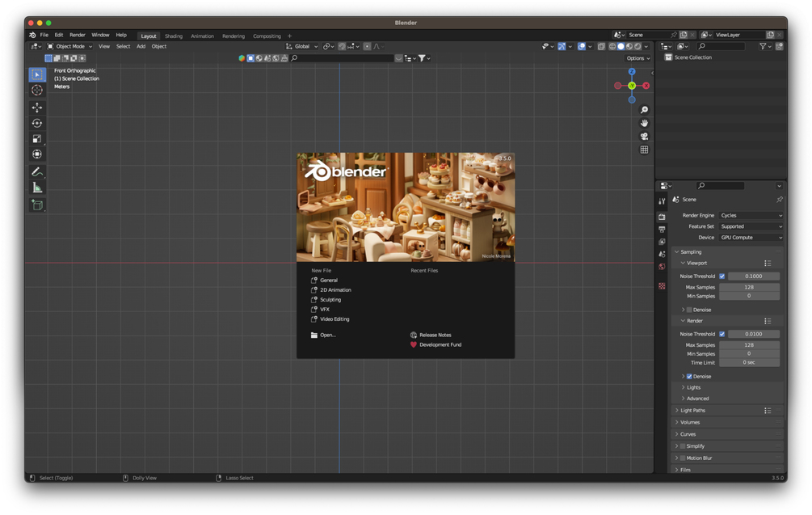Open the Feature Set dropdown

[x=751, y=226]
